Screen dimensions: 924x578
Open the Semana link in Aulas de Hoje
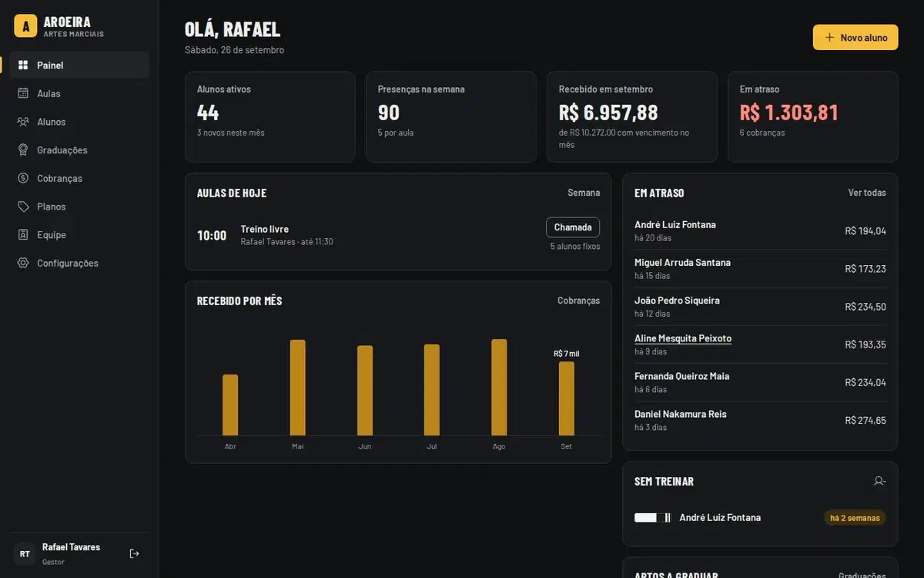[584, 193]
